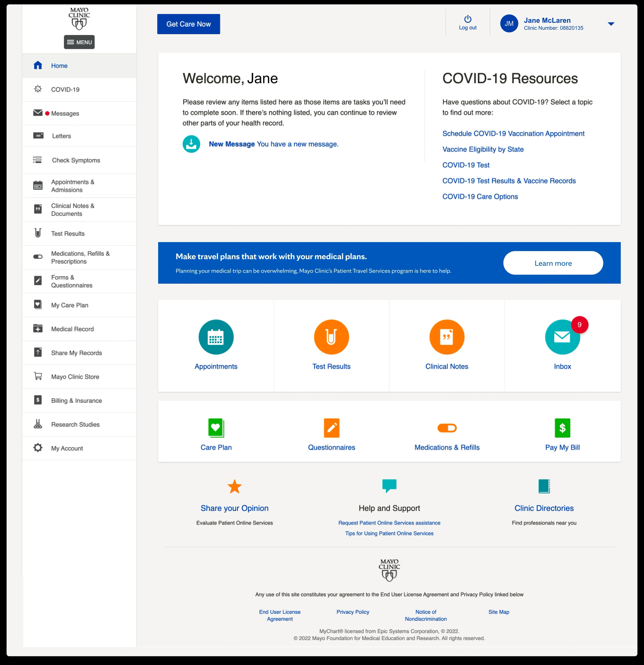The width and height of the screenshot is (644, 665).
Task: Click the Home house icon in sidebar
Action: coord(38,65)
